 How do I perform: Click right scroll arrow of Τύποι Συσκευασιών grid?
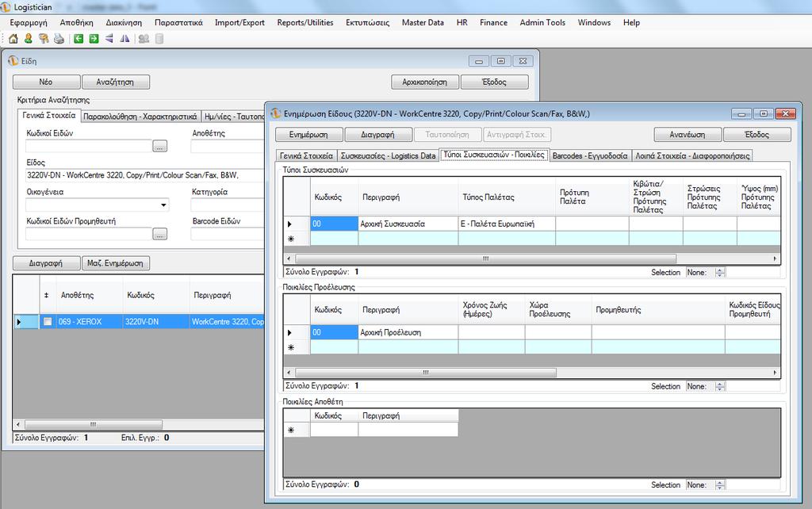tap(776, 258)
